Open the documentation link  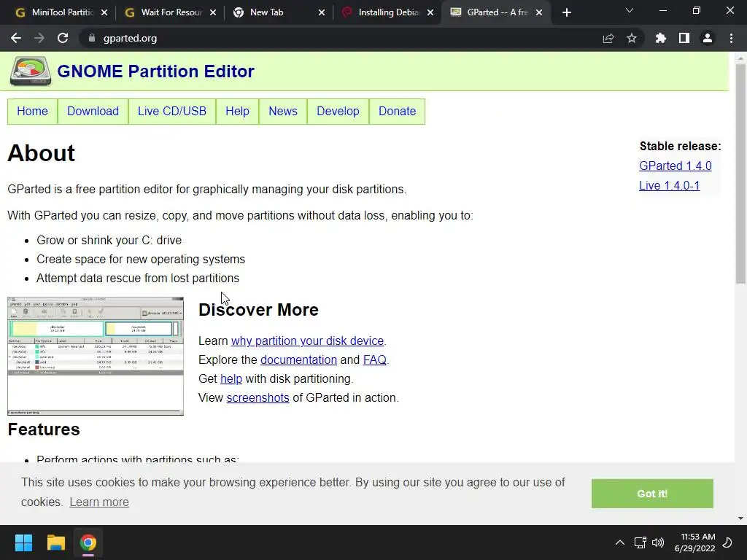coord(298,360)
